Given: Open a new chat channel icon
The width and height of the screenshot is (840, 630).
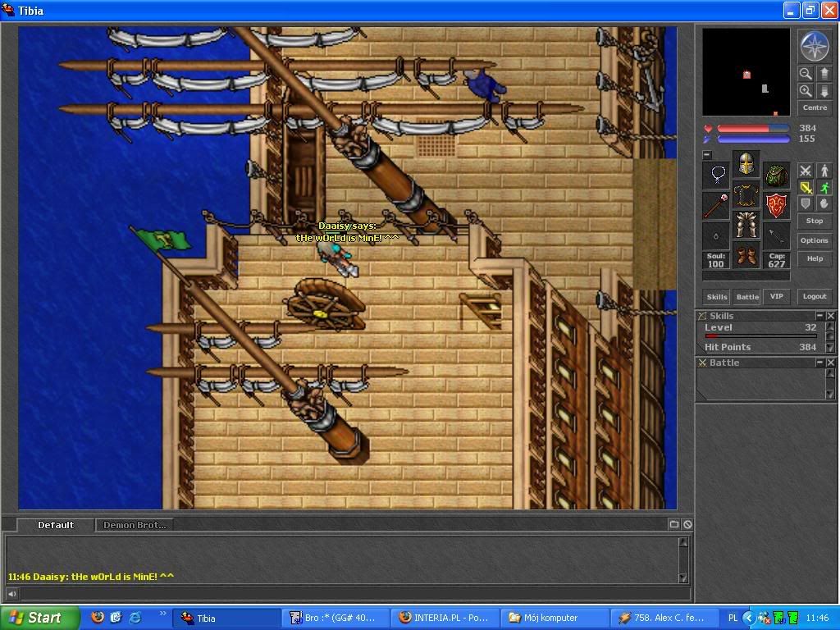Looking at the screenshot, I should 674,524.
